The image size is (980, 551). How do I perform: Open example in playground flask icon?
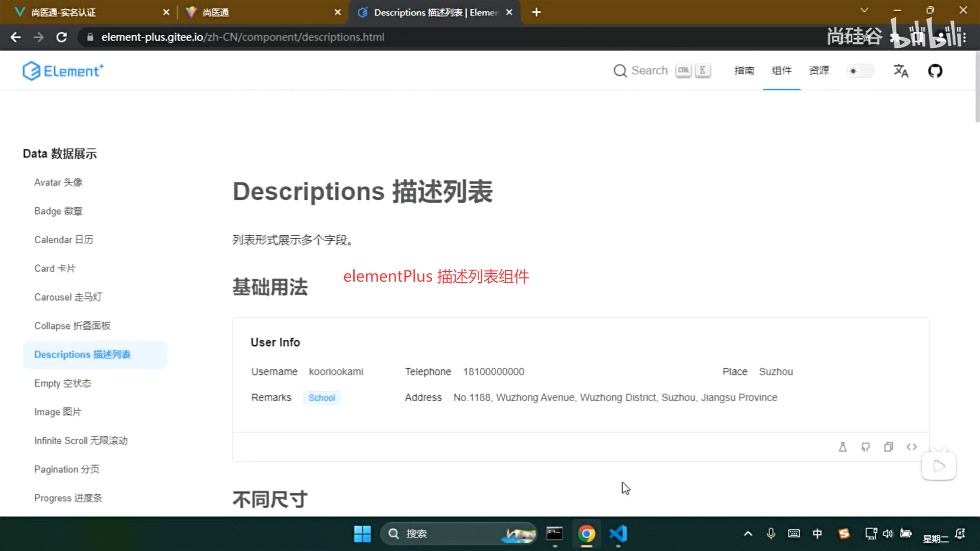(843, 447)
